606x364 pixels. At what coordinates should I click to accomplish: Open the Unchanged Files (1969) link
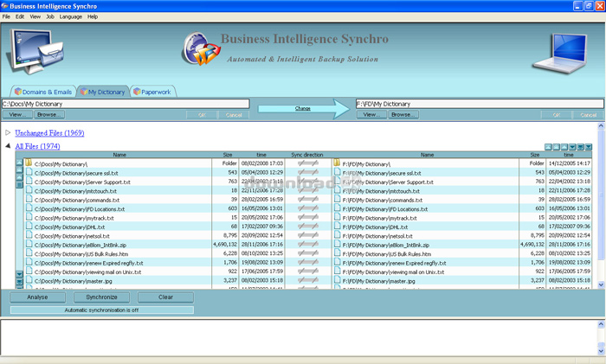click(49, 133)
